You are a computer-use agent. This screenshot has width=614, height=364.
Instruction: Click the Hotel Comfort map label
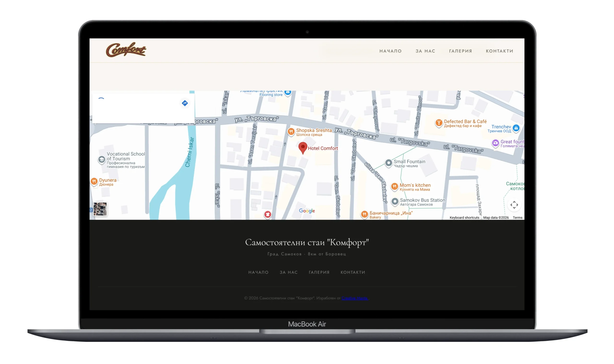pyautogui.click(x=323, y=148)
